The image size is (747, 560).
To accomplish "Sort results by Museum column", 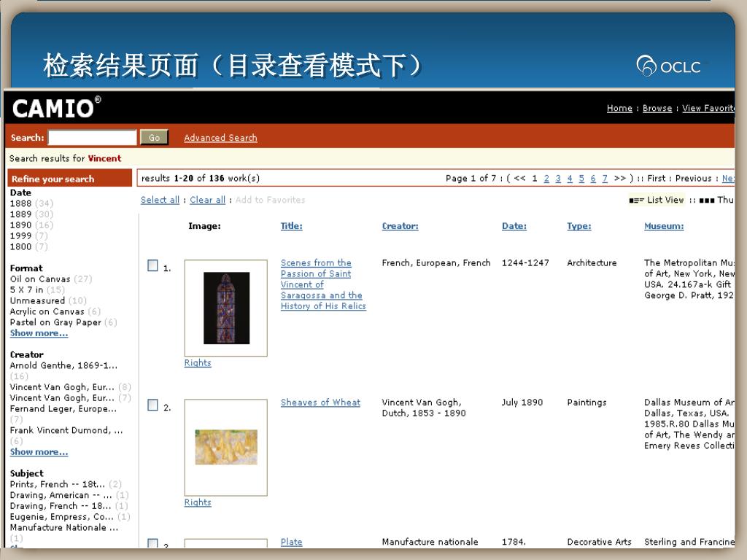I will pos(664,226).
